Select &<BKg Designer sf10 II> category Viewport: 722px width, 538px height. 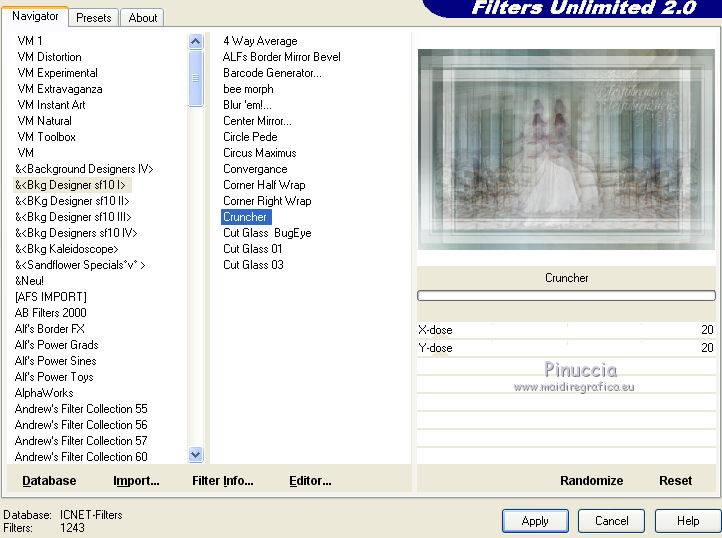coord(72,201)
